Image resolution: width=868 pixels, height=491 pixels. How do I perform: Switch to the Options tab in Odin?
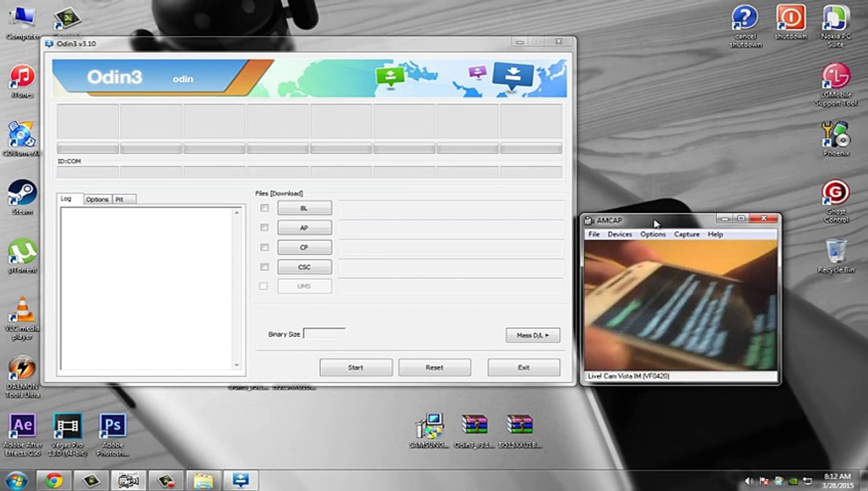(x=97, y=199)
